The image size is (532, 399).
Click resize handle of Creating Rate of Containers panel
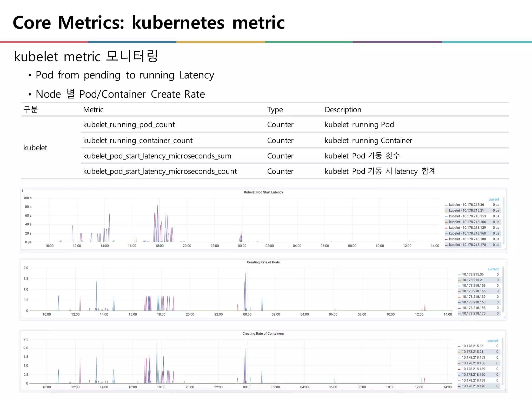[505, 389]
